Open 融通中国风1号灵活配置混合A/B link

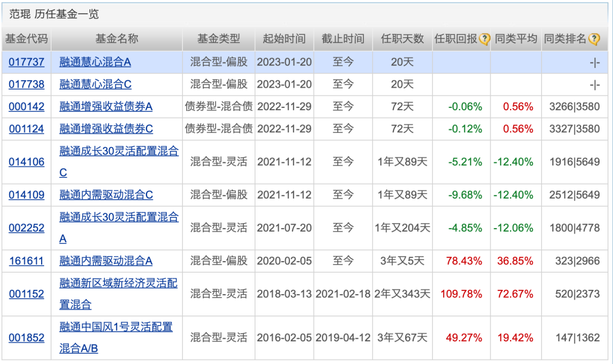pos(116,327)
